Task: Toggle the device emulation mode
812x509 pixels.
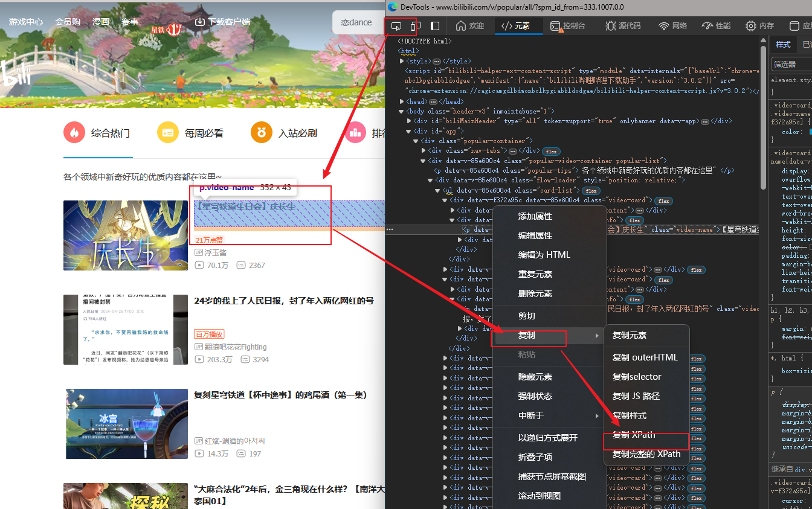Action: point(415,27)
